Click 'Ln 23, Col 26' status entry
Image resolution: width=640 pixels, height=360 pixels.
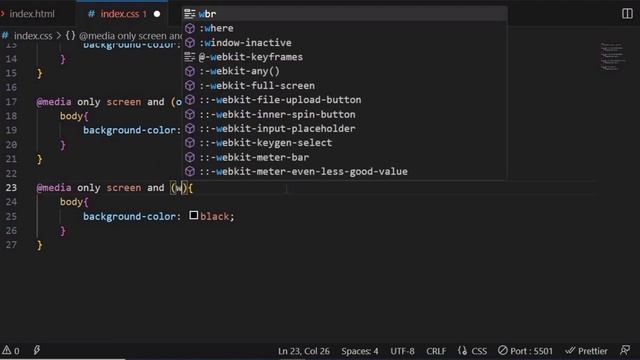click(x=304, y=351)
